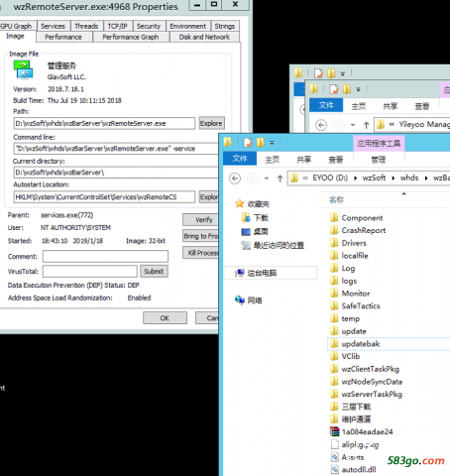Viewport: 450px width, 476px height.
Task: Select the Desktop shortcut in favorites
Action: pyautogui.click(x=255, y=232)
